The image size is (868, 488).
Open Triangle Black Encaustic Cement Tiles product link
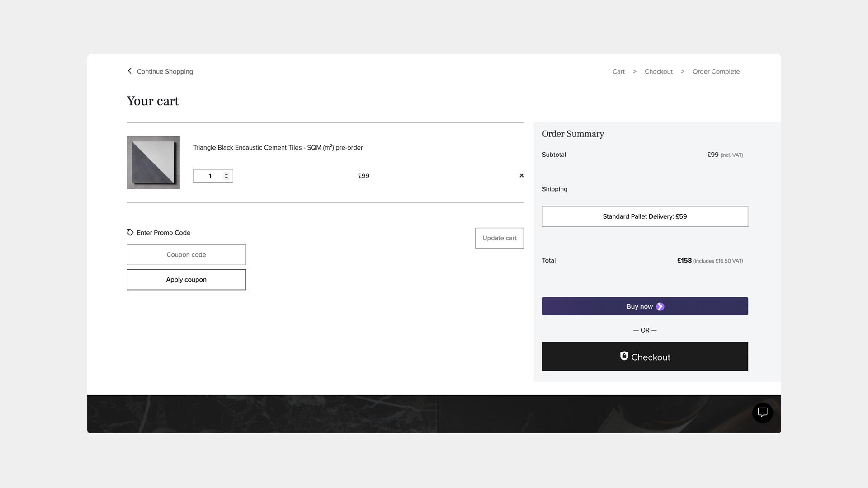pyautogui.click(x=278, y=148)
